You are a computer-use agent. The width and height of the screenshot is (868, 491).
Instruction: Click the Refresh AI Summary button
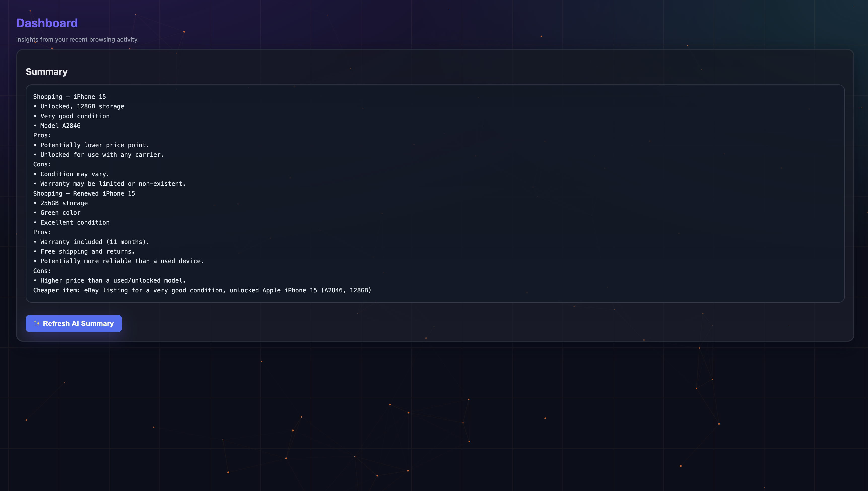[74, 323]
